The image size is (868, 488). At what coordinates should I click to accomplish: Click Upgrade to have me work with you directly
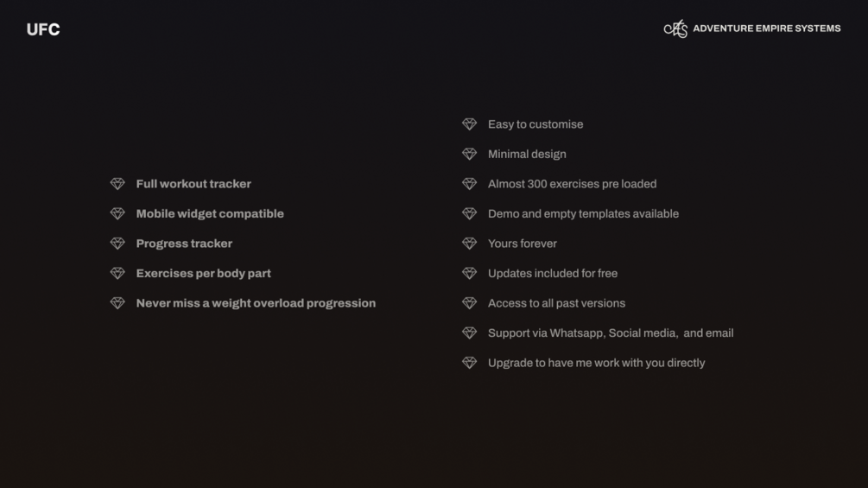[x=596, y=363]
